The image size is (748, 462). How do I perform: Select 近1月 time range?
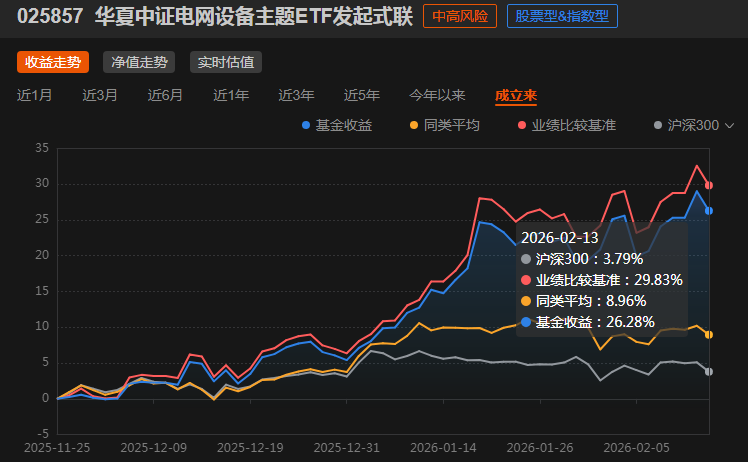[x=34, y=95]
